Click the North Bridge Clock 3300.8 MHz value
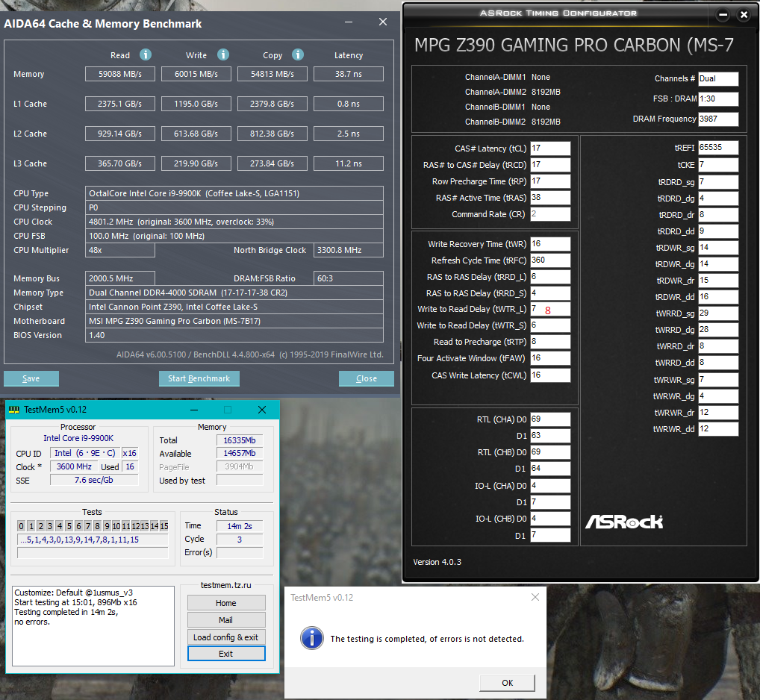This screenshot has width=760, height=700. click(349, 250)
